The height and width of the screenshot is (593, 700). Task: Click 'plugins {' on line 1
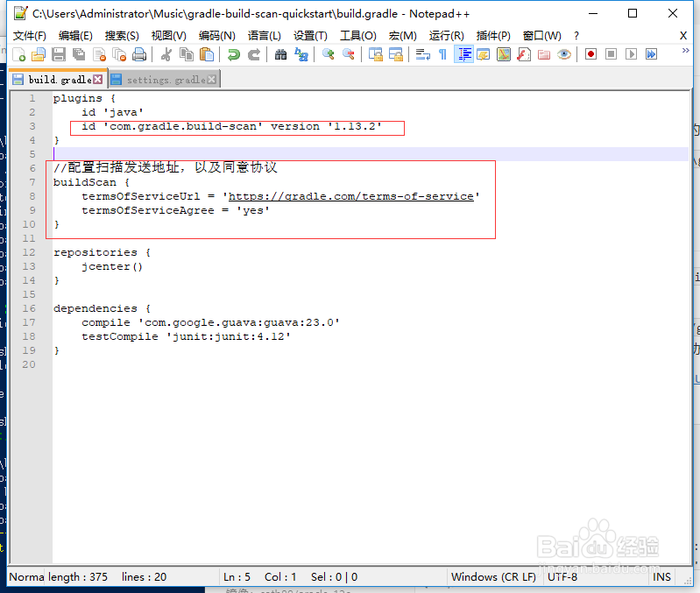click(x=84, y=98)
